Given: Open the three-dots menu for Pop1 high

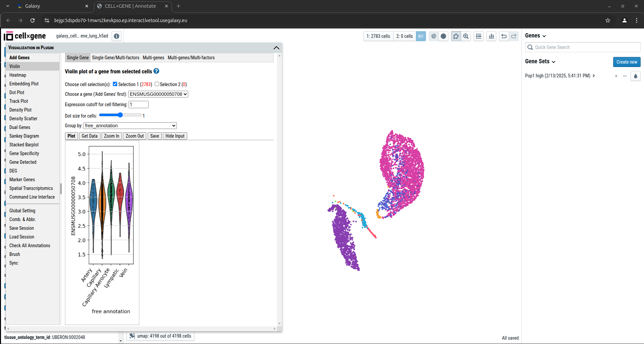Looking at the screenshot, I should [625, 76].
